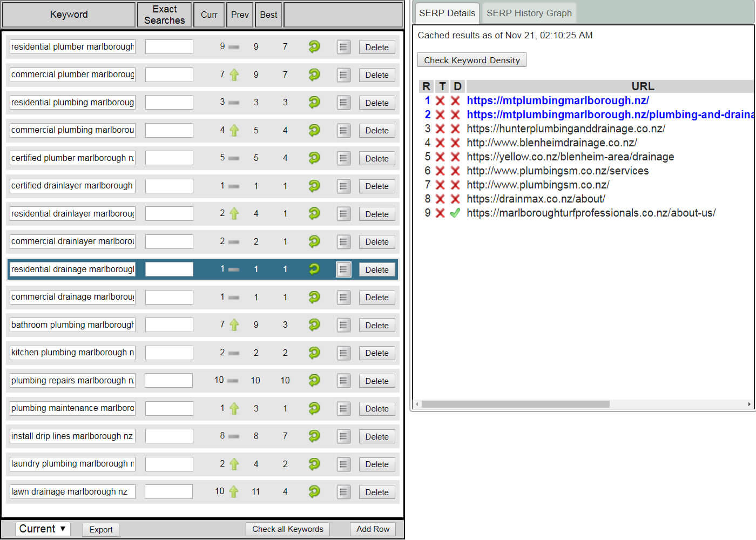
Task: Delete the plumbing maintenance marlborough keyword row
Action: (x=376, y=409)
